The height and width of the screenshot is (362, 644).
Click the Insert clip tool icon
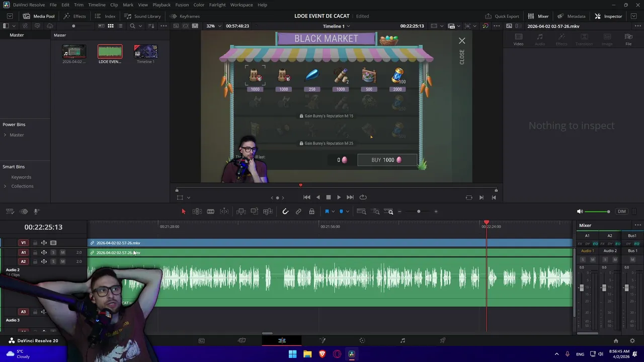point(241,212)
